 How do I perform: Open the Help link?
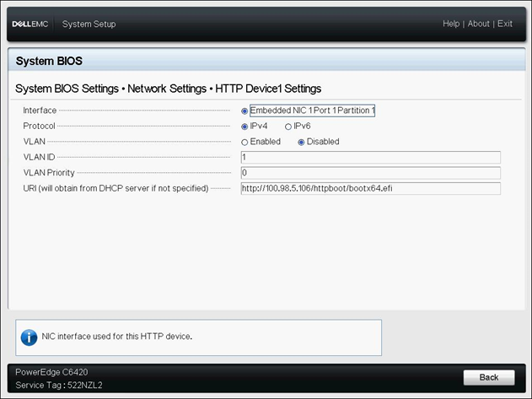(x=451, y=24)
